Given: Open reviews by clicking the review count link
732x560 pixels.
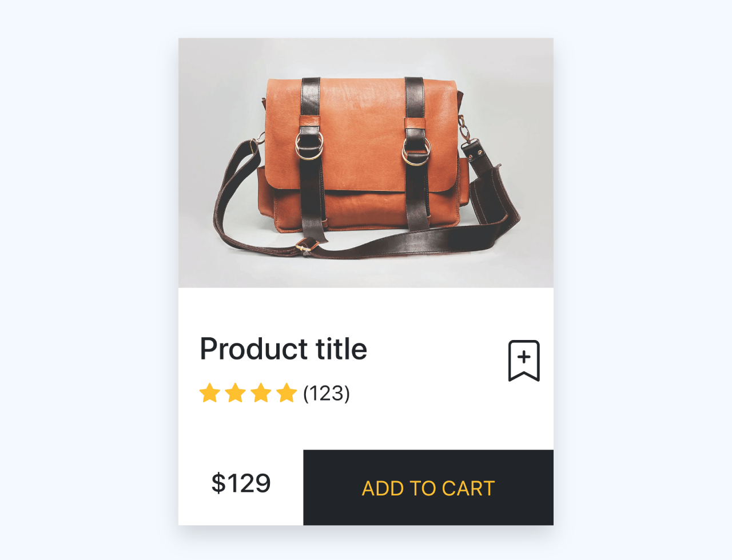Looking at the screenshot, I should pyautogui.click(x=326, y=393).
